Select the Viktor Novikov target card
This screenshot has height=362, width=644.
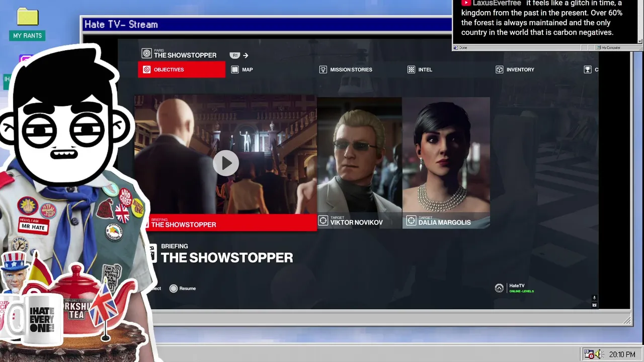pyautogui.click(x=359, y=162)
